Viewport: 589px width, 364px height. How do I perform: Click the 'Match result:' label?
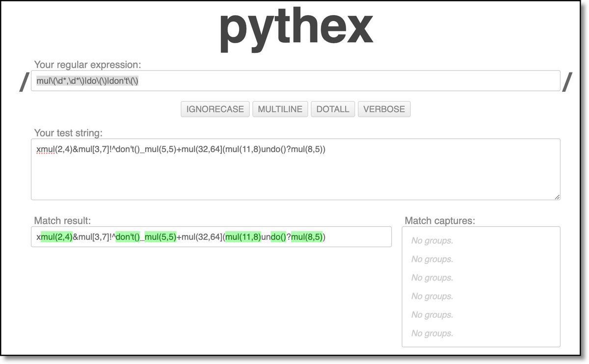point(62,221)
